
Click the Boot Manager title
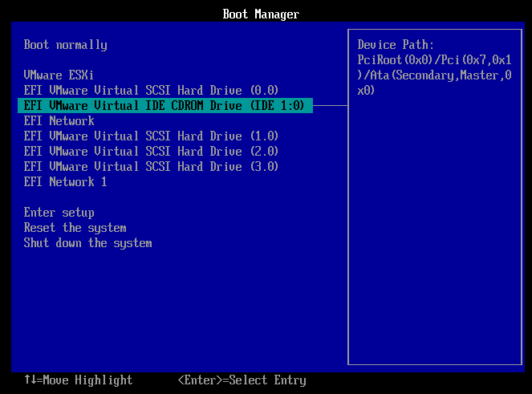(261, 14)
